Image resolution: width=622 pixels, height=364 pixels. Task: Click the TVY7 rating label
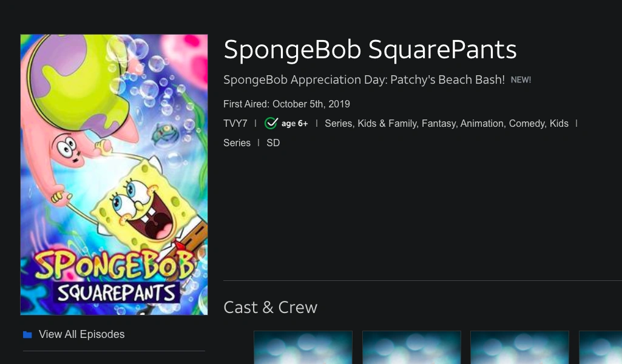click(x=235, y=123)
